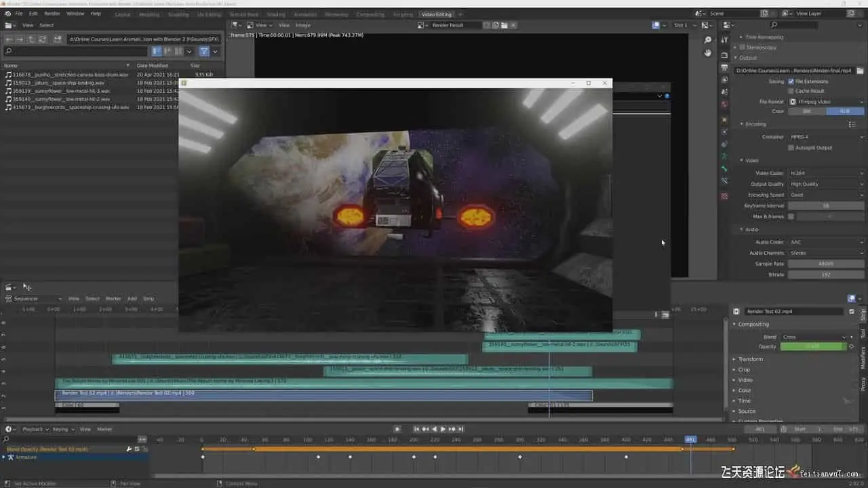Open the Help menu
The image size is (868, 488).
(x=96, y=14)
